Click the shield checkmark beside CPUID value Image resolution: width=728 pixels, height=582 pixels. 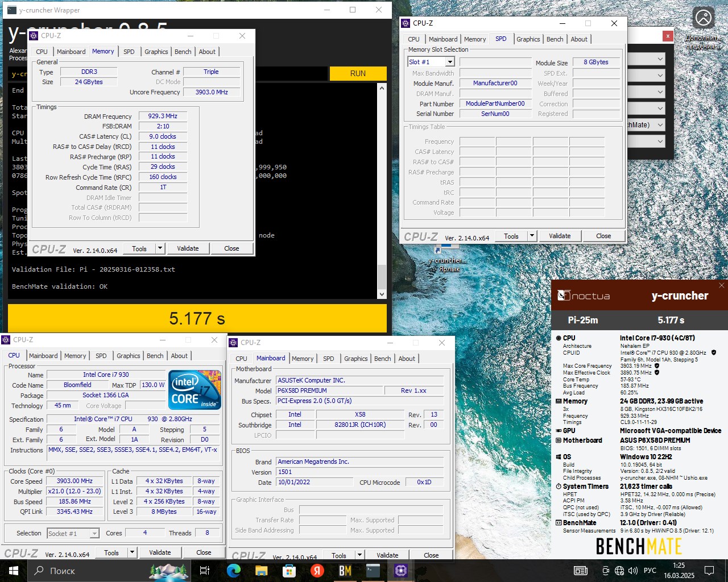click(x=714, y=352)
